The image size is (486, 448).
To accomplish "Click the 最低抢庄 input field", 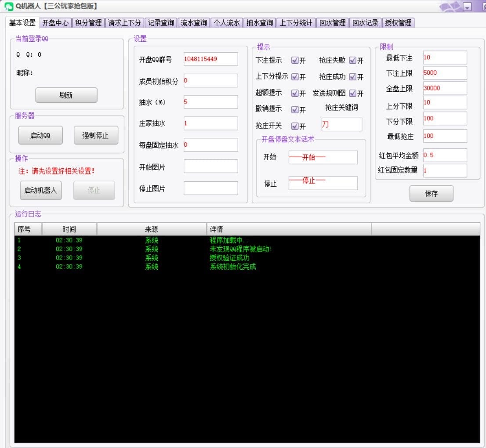I will point(445,136).
